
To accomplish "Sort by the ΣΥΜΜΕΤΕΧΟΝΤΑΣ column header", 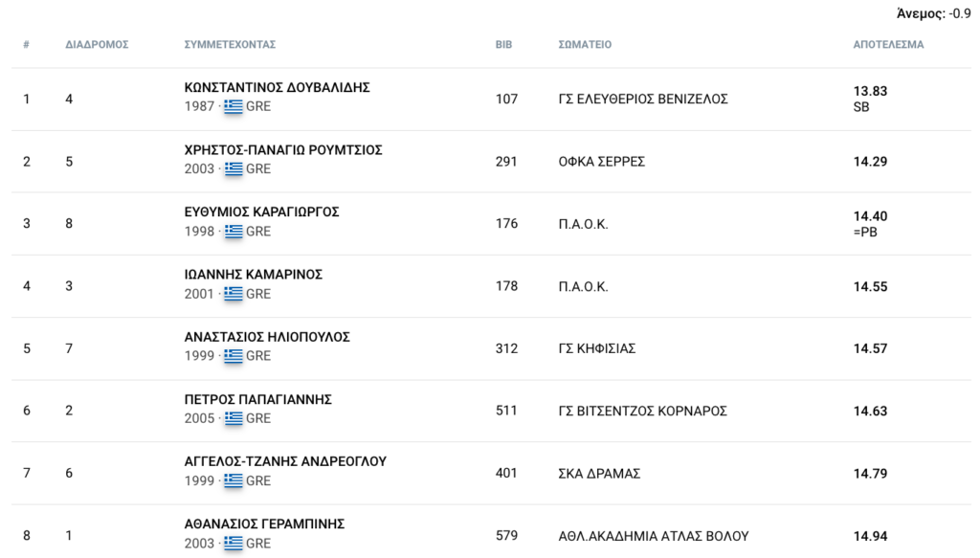I will point(230,44).
